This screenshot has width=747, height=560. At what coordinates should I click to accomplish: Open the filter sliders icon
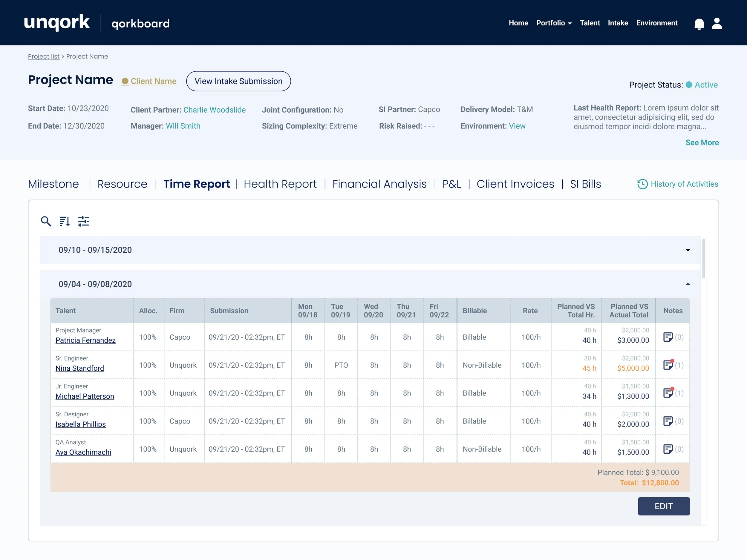(83, 221)
